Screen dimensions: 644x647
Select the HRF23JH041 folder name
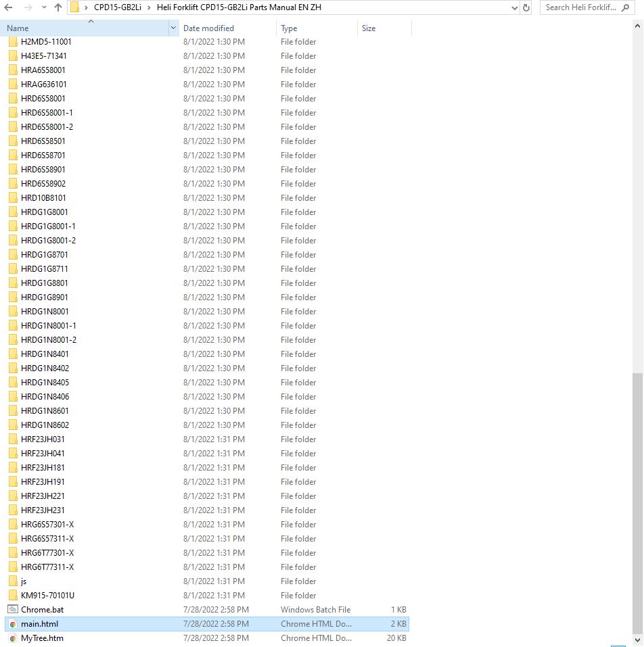pos(43,454)
